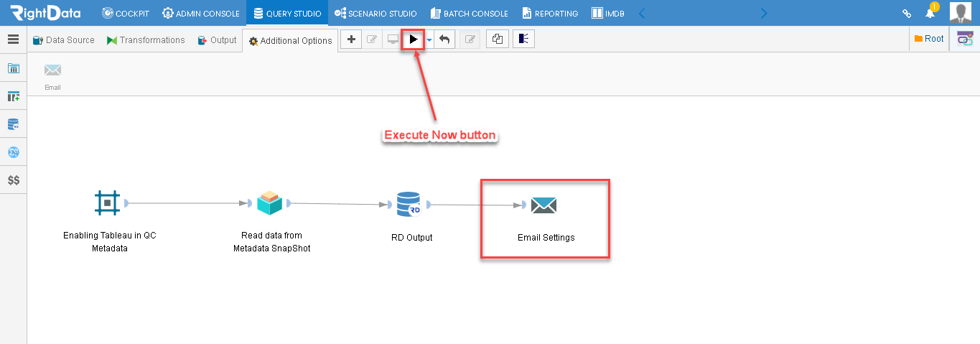980x344 pixels.
Task: Click the database icon in left sidebar
Action: point(13,124)
